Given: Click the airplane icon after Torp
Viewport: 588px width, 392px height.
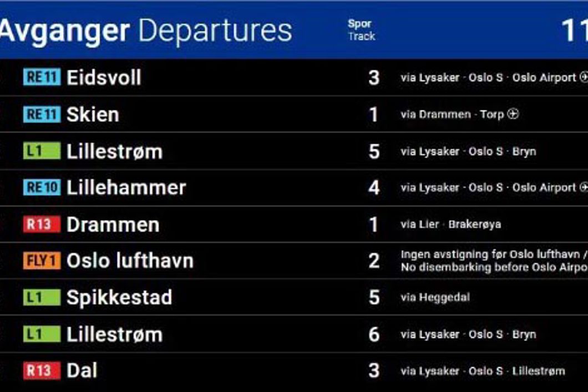Looking at the screenshot, I should coord(513,114).
